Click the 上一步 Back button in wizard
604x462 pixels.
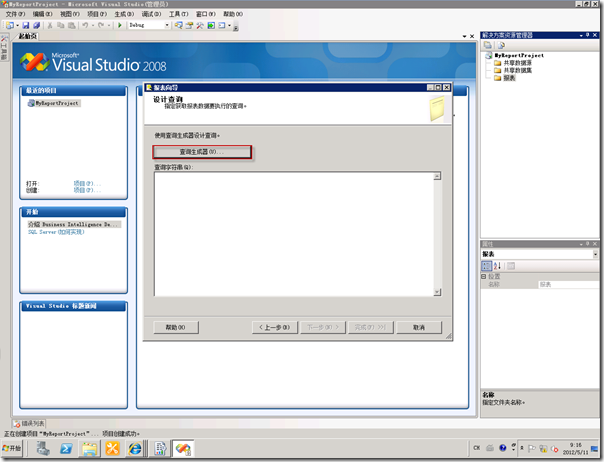pyautogui.click(x=275, y=328)
